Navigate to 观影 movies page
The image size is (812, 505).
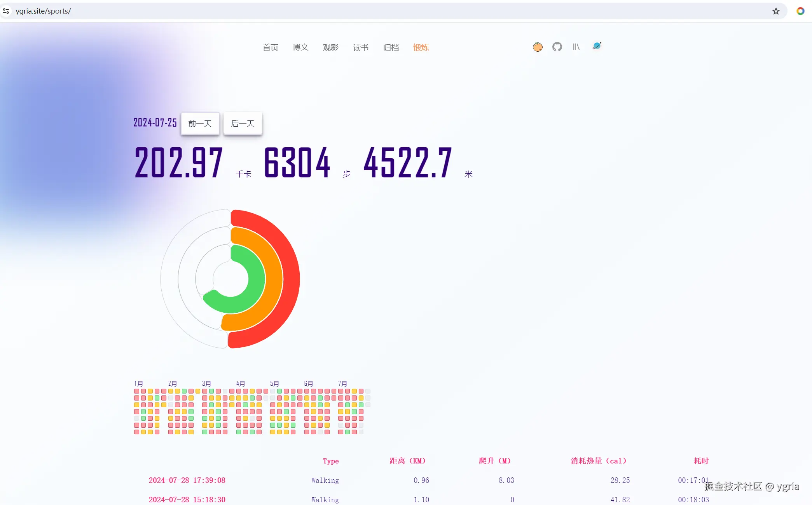pyautogui.click(x=330, y=47)
